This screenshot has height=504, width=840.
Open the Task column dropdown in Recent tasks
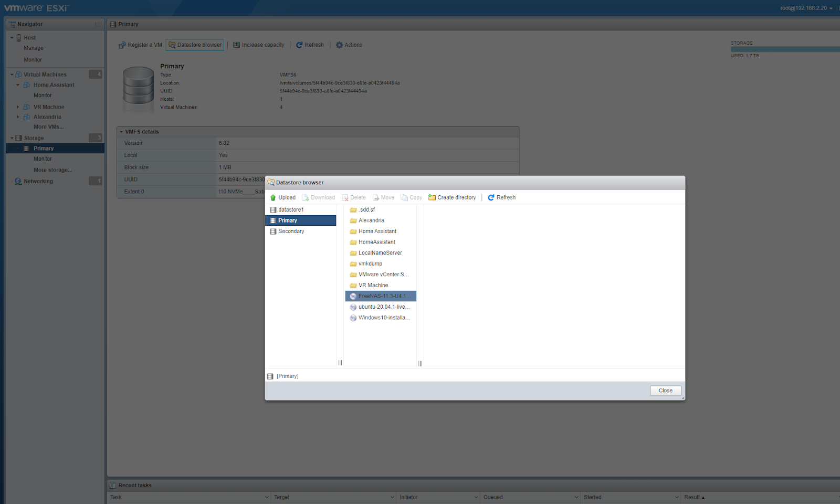point(267,498)
